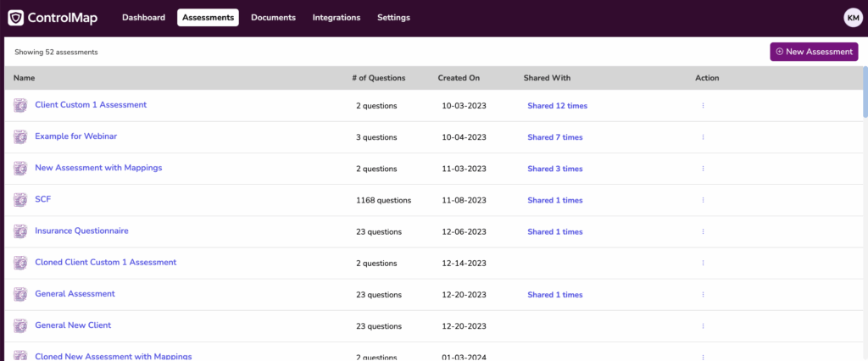
Task: Click the KM user avatar
Action: tap(853, 18)
